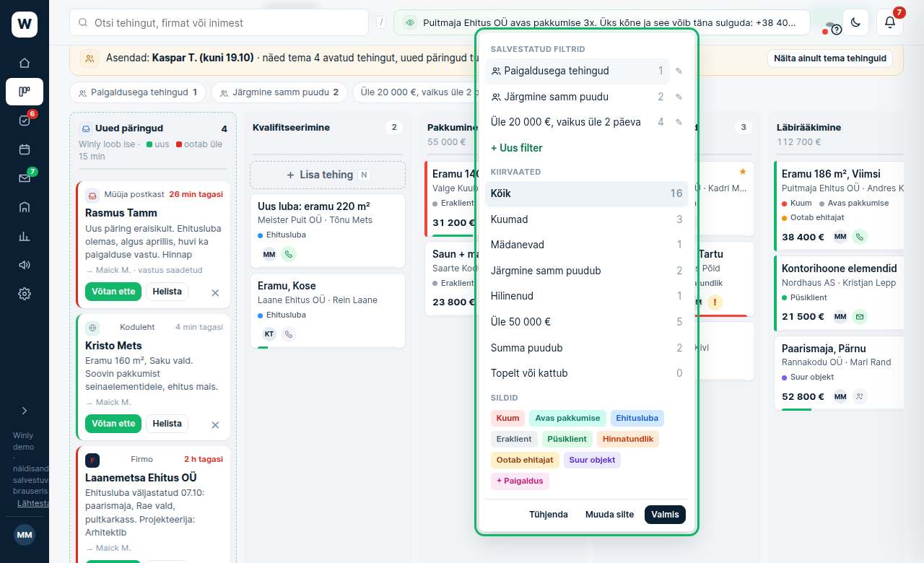Open the tasks icon with badge 6
Screen dimensions: 924x563
(25, 121)
